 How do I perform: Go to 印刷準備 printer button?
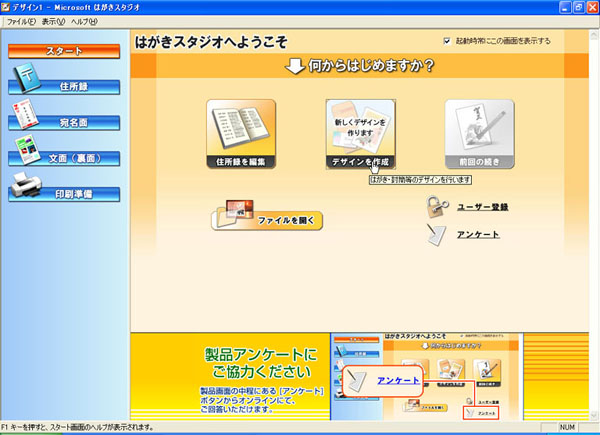click(64, 194)
